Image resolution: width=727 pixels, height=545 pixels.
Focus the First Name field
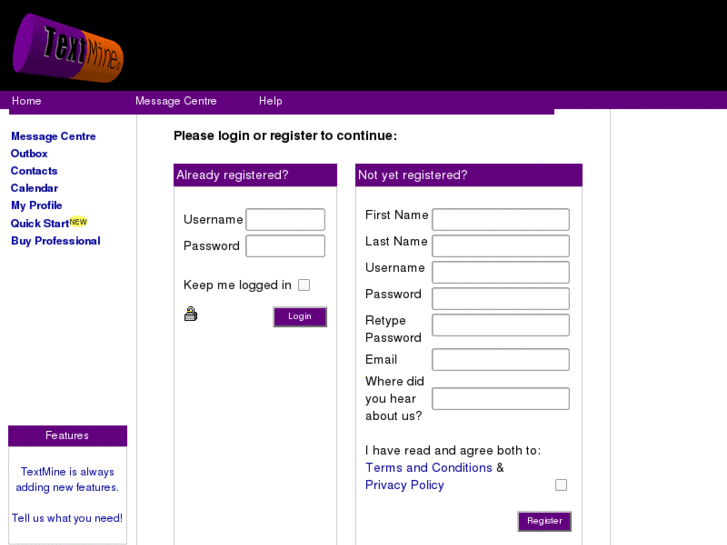500,220
